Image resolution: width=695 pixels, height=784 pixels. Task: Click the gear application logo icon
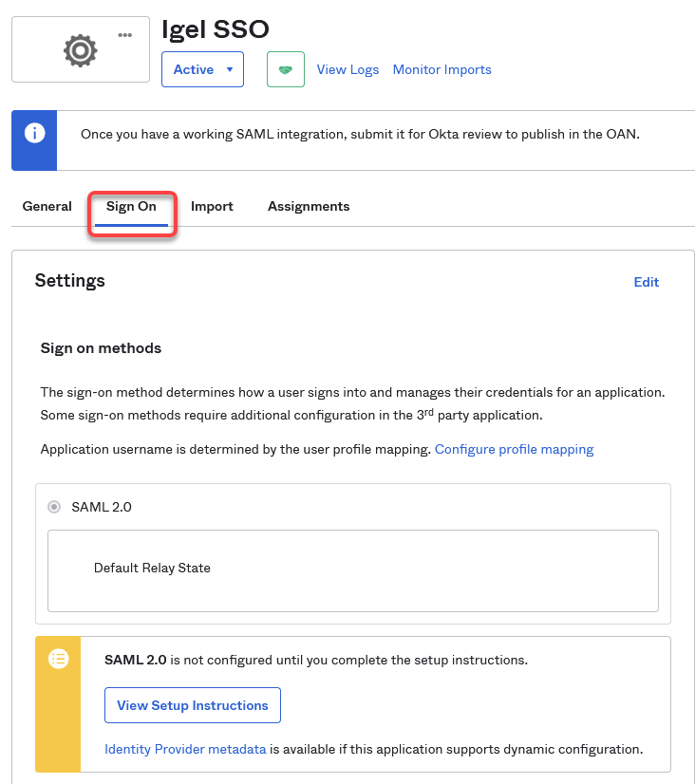click(81, 50)
